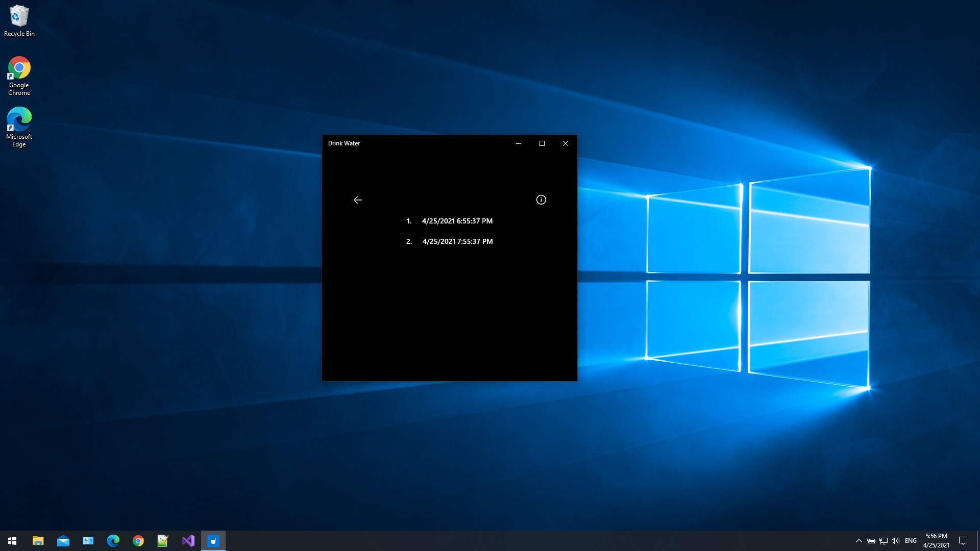This screenshot has width=980, height=551.
Task: Open the Windows Start menu
Action: pyautogui.click(x=12, y=540)
